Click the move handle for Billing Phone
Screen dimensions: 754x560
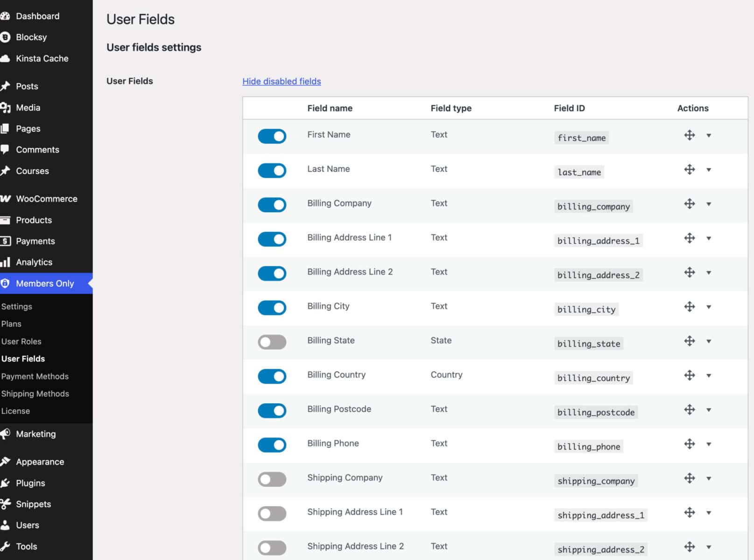[689, 444]
